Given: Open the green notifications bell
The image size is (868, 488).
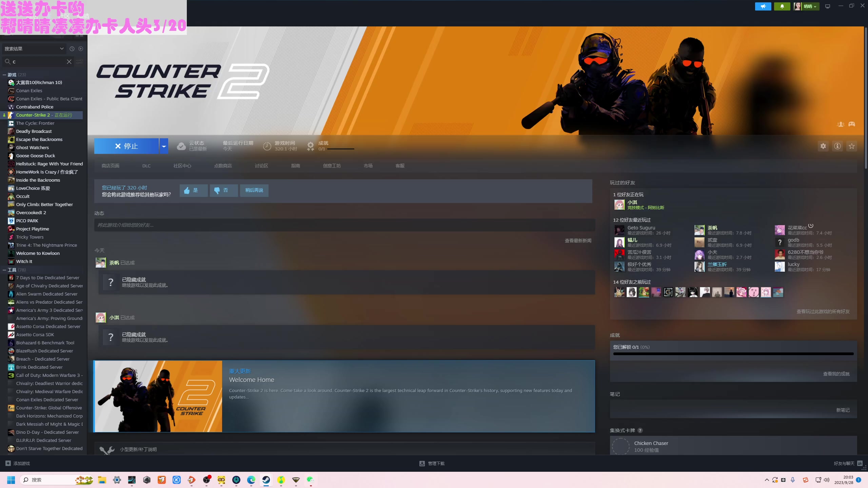Looking at the screenshot, I should click(782, 6).
